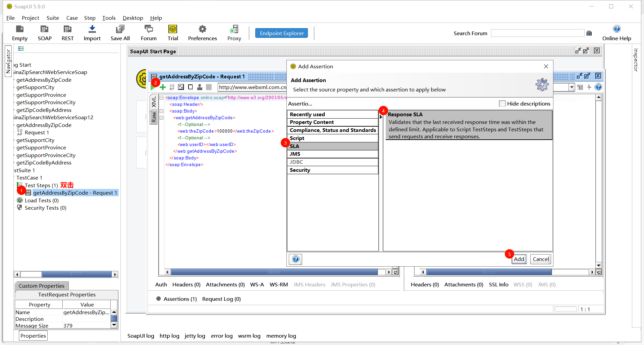Open the Tools menu
This screenshot has width=644, height=345.
tap(109, 18)
